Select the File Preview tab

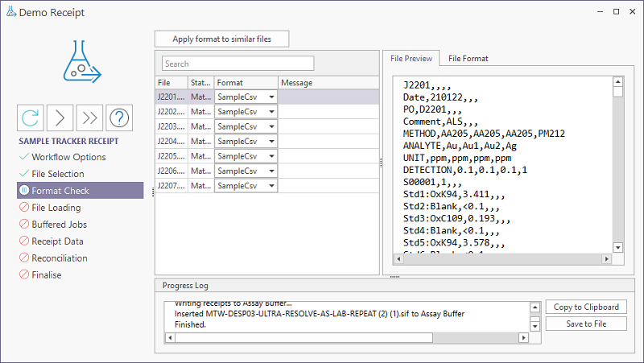[411, 59]
